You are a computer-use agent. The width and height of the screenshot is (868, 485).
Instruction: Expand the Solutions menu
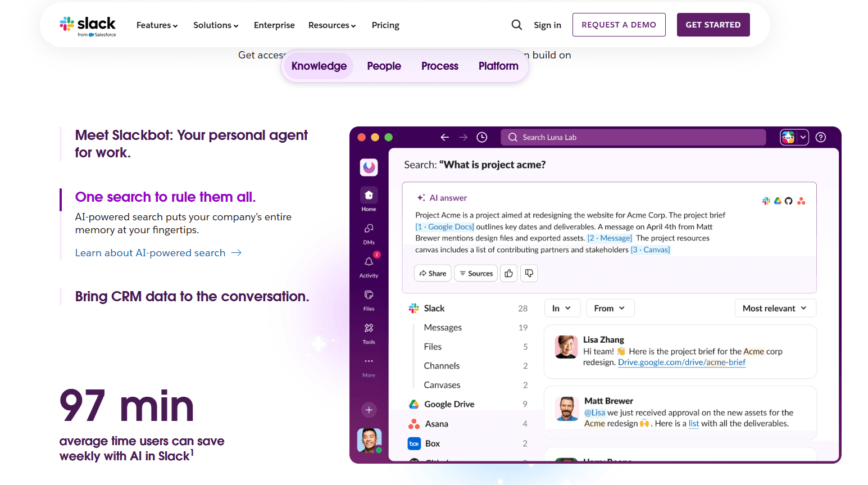(216, 25)
